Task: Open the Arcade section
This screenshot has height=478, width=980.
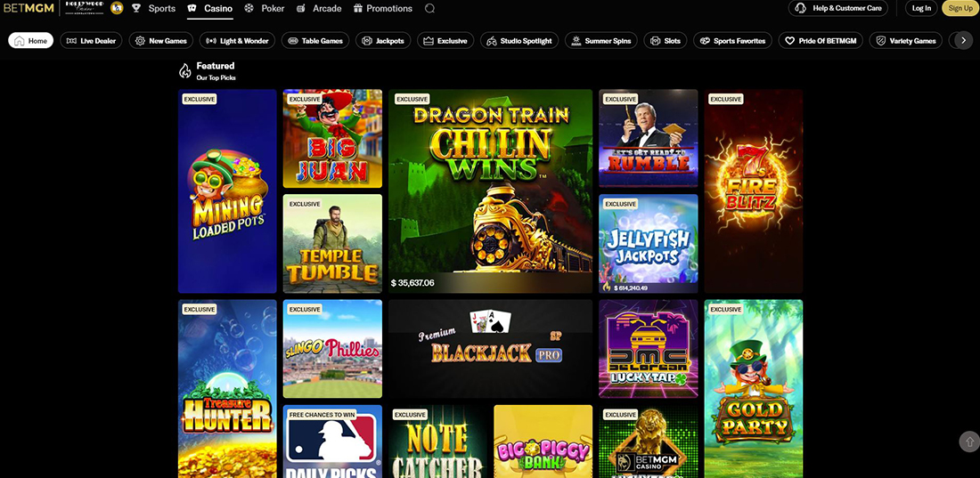Action: pos(327,9)
